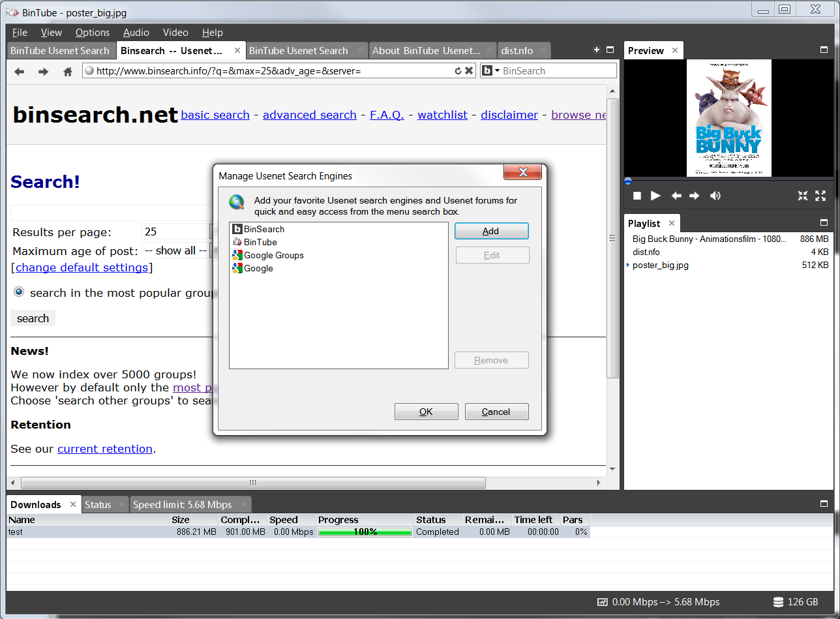Click the change default settings link
This screenshot has height=619, width=840.
[x=82, y=267]
